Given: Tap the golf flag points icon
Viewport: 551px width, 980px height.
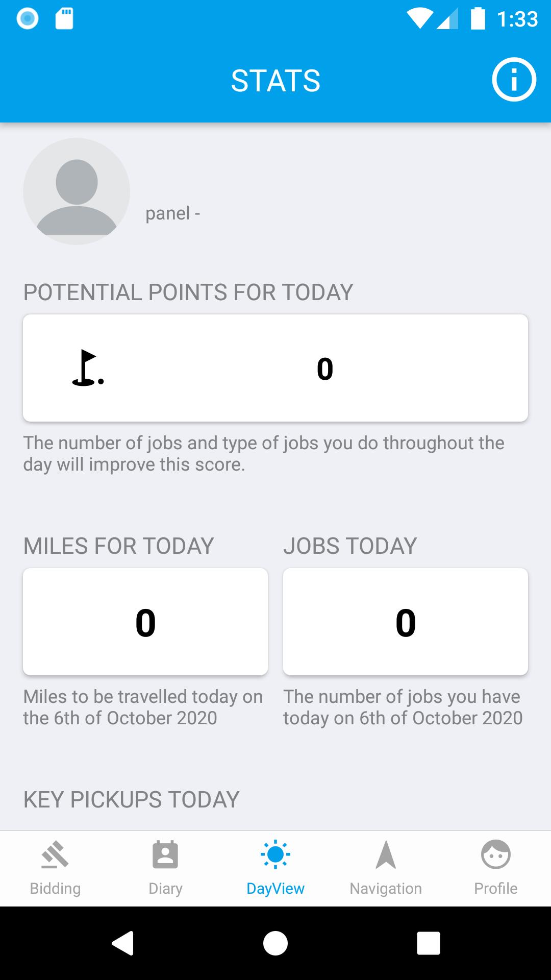Looking at the screenshot, I should 88,368.
